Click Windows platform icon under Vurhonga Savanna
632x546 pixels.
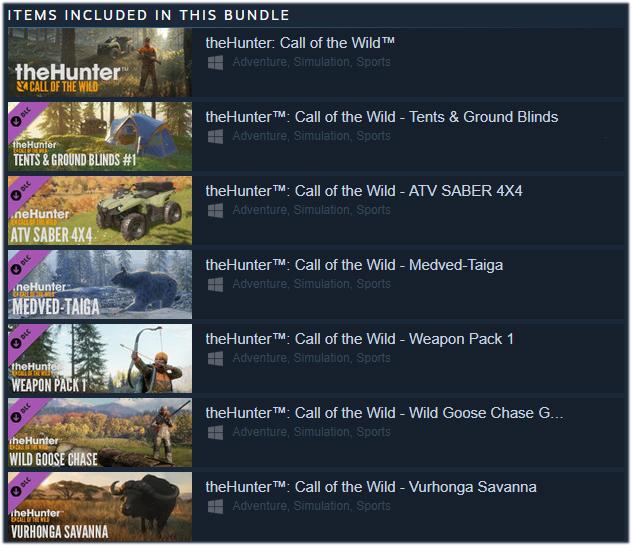pos(215,507)
